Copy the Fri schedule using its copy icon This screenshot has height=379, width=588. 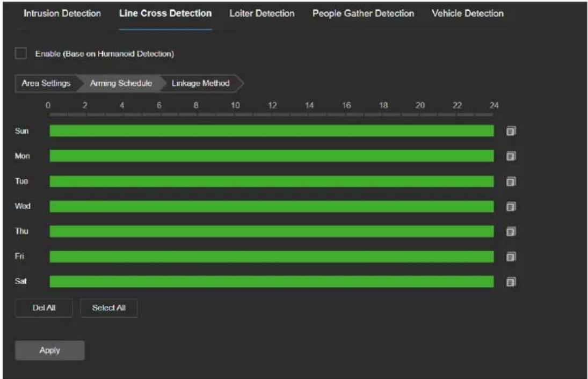tap(511, 257)
